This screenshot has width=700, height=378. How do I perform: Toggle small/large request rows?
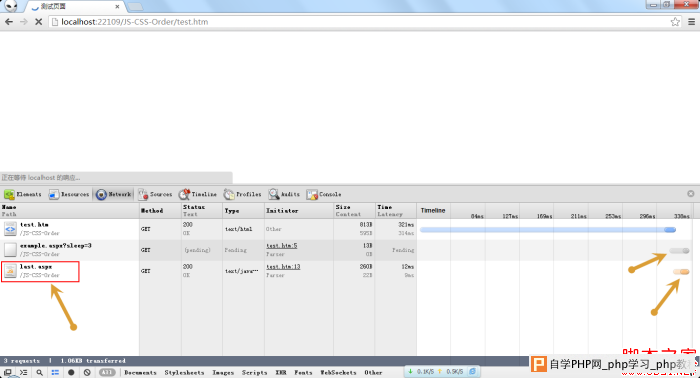coord(55,372)
